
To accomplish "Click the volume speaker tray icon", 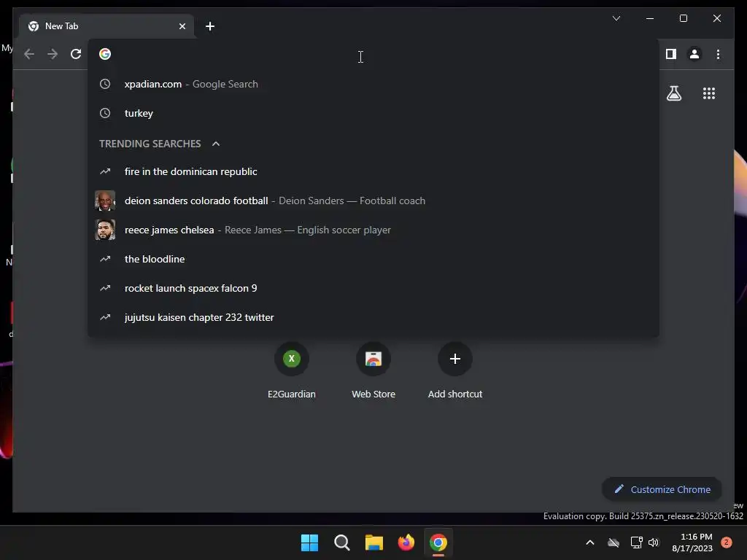I will (654, 542).
